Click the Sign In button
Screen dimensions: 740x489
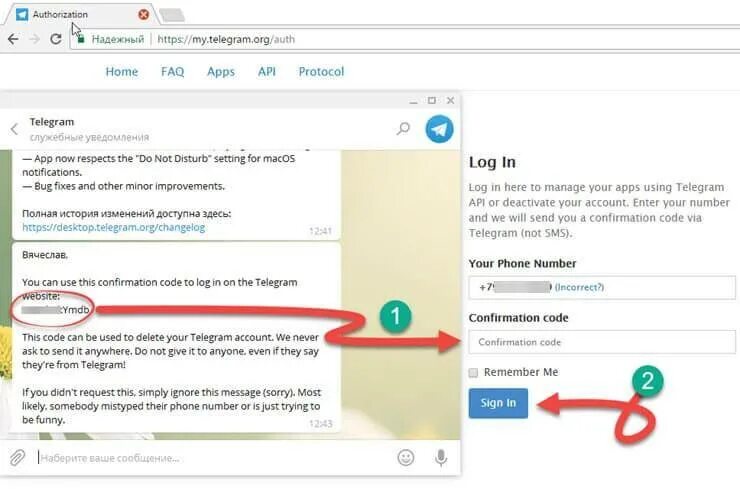pos(498,403)
